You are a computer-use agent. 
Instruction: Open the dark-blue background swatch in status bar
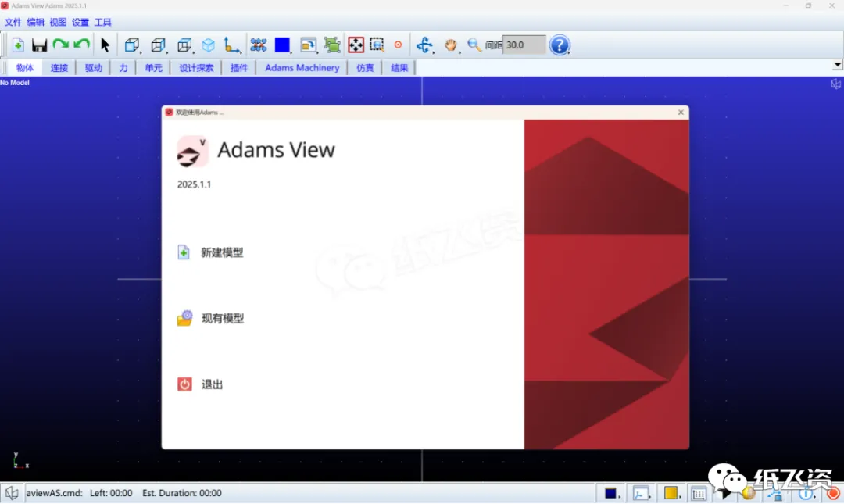click(x=612, y=493)
